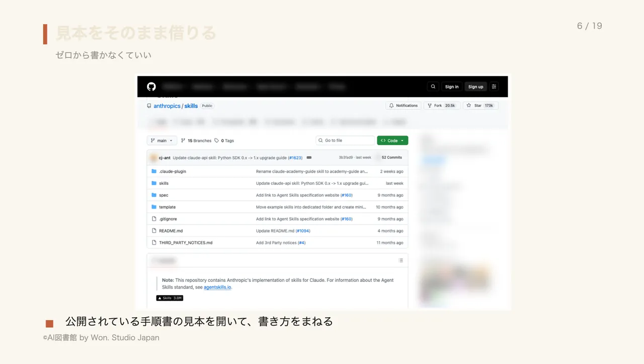This screenshot has height=364, width=644.
Task: Click the Public visibility label
Action: [207, 106]
